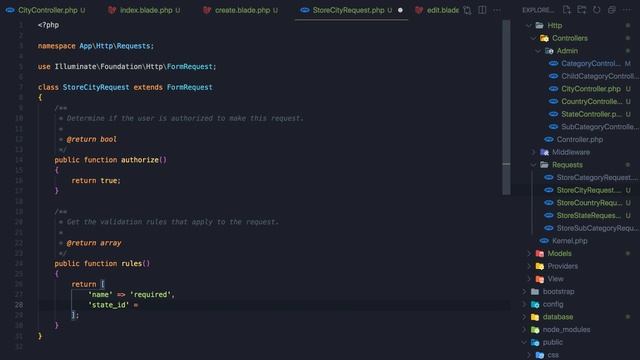
Task: Click the config folder icon
Action: coord(535,304)
